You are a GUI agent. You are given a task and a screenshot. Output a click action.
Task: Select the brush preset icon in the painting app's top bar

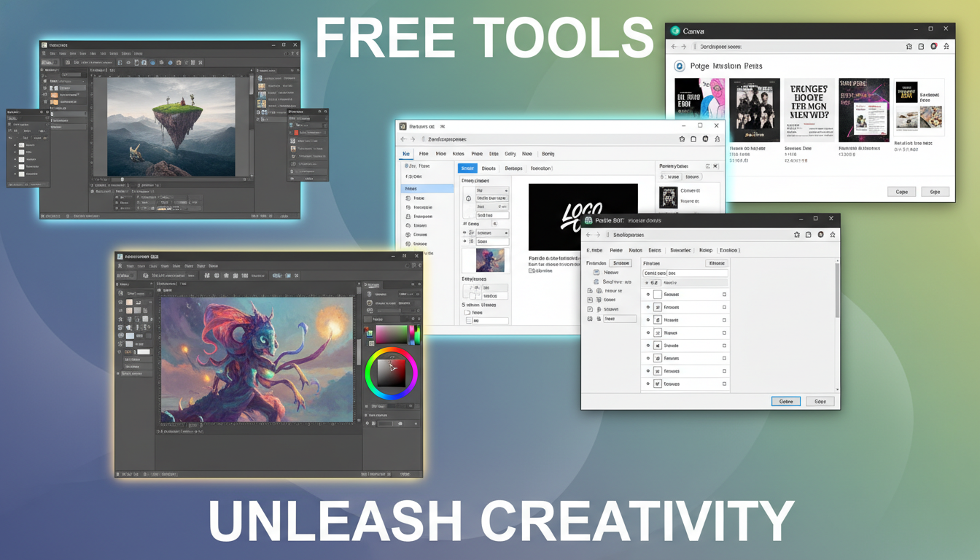(x=146, y=275)
